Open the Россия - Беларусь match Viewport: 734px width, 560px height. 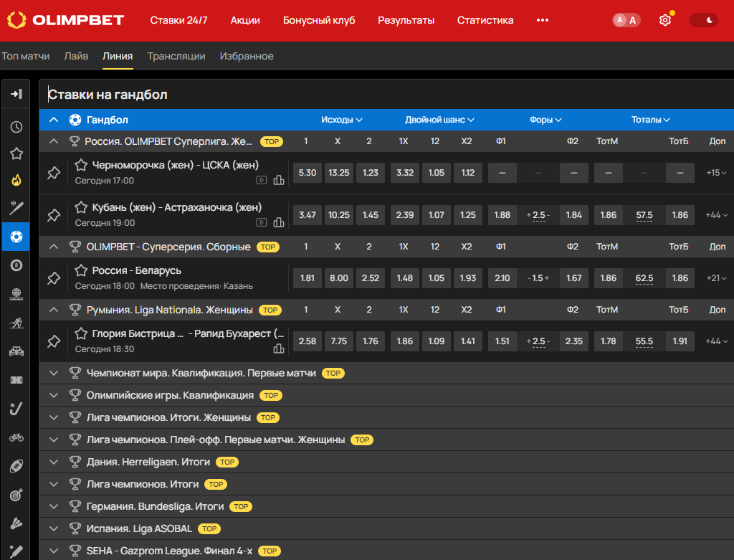(137, 270)
